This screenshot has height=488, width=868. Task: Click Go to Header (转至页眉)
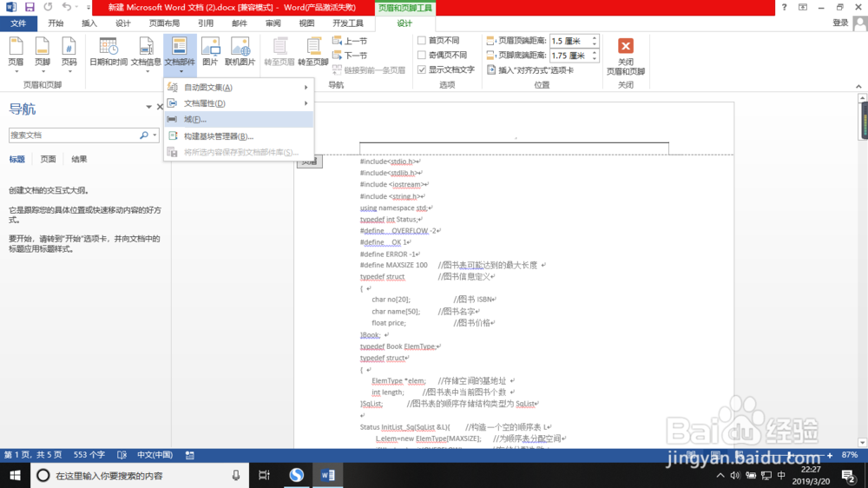pyautogui.click(x=279, y=52)
